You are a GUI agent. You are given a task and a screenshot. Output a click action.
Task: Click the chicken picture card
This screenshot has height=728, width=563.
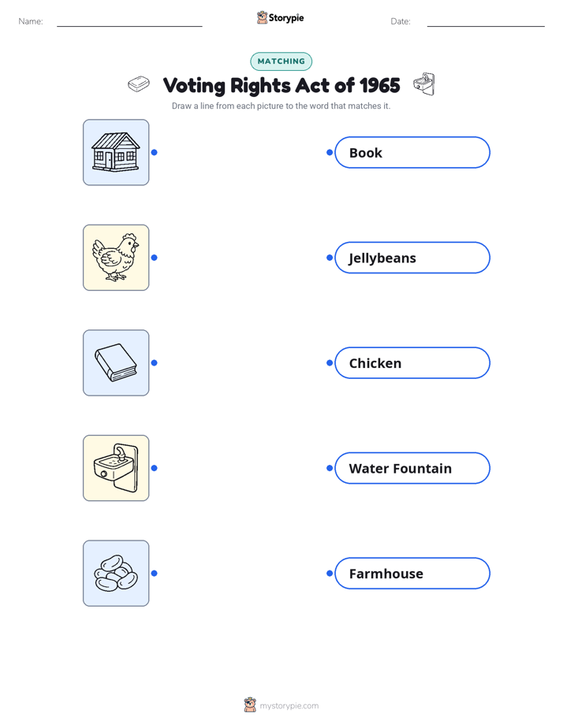pos(116,258)
